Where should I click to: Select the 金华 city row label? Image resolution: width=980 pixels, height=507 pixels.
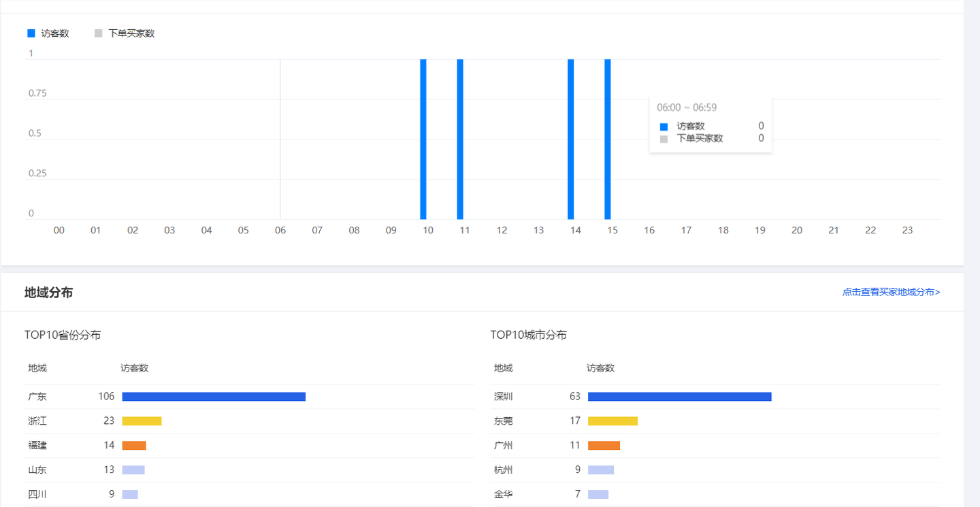coord(504,495)
